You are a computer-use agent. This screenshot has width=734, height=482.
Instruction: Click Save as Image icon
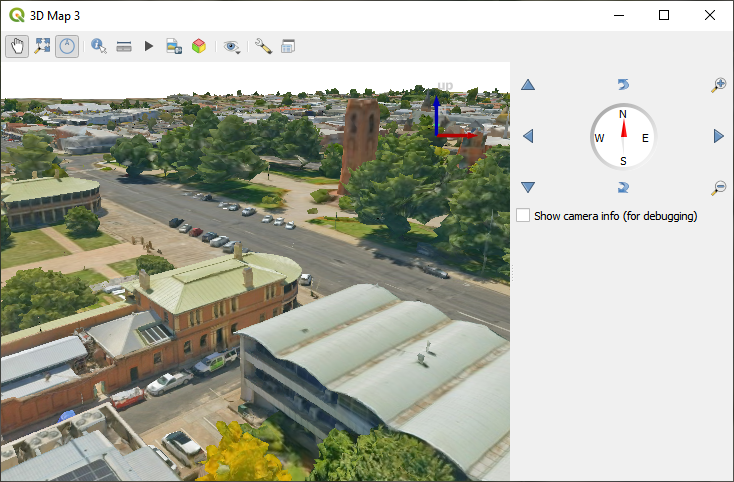pos(174,46)
